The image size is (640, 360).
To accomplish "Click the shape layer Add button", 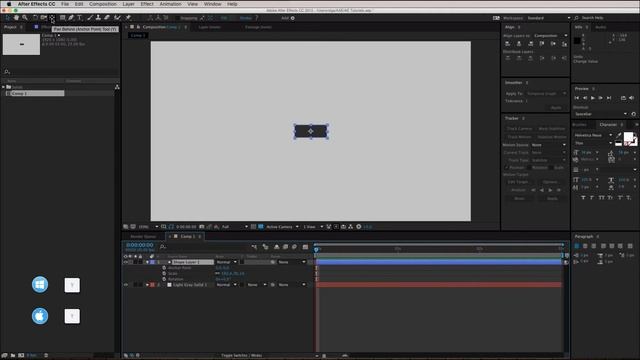I will (288, 18).
